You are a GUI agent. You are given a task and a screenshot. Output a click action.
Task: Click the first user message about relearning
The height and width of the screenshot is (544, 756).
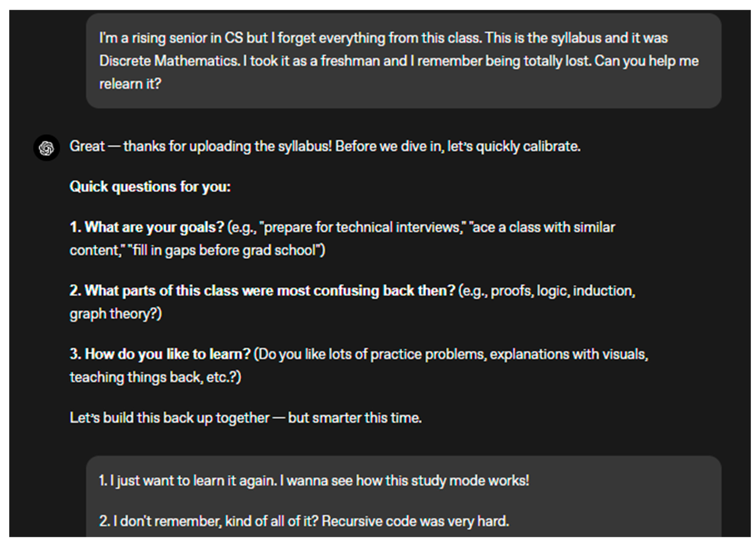pyautogui.click(x=403, y=61)
